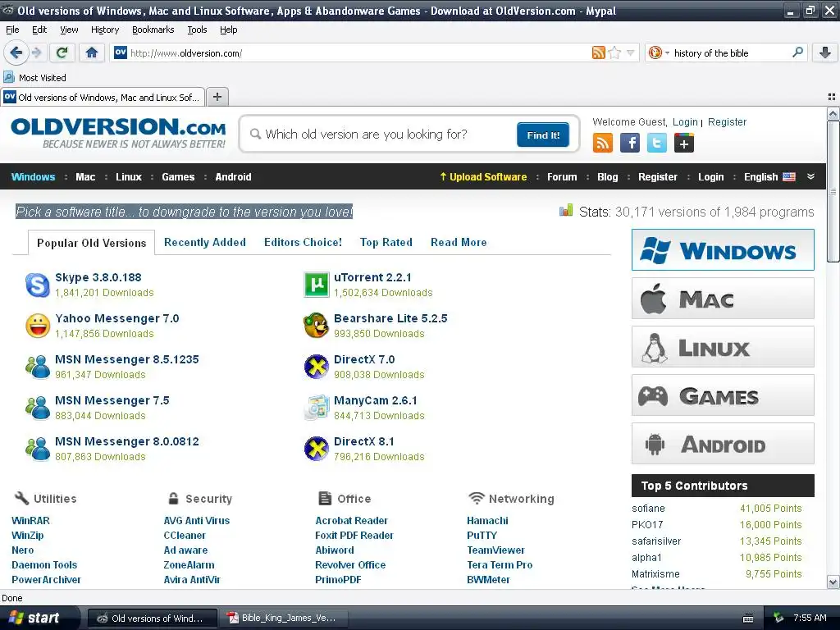
Task: Subscribe via the address bar RSS icon
Action: tap(598, 52)
